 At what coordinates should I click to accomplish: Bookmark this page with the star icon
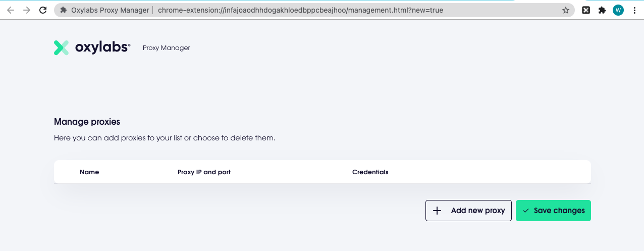566,10
